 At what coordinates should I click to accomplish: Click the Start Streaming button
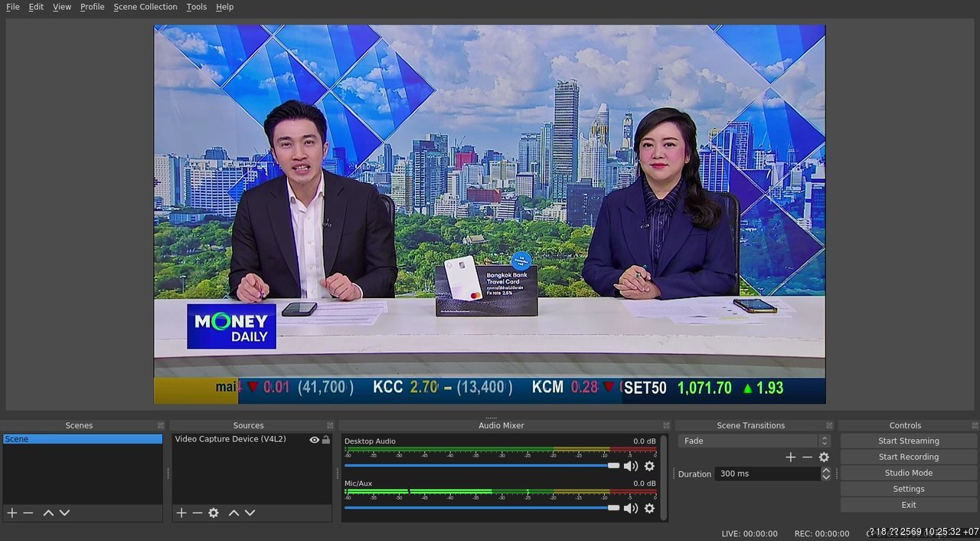[908, 441]
